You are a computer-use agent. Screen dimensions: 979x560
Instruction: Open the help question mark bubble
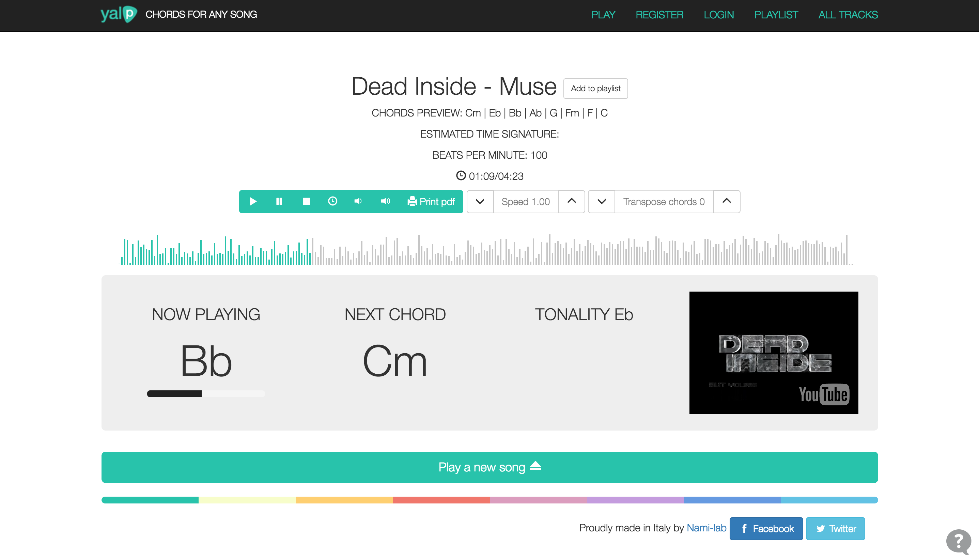tap(959, 542)
